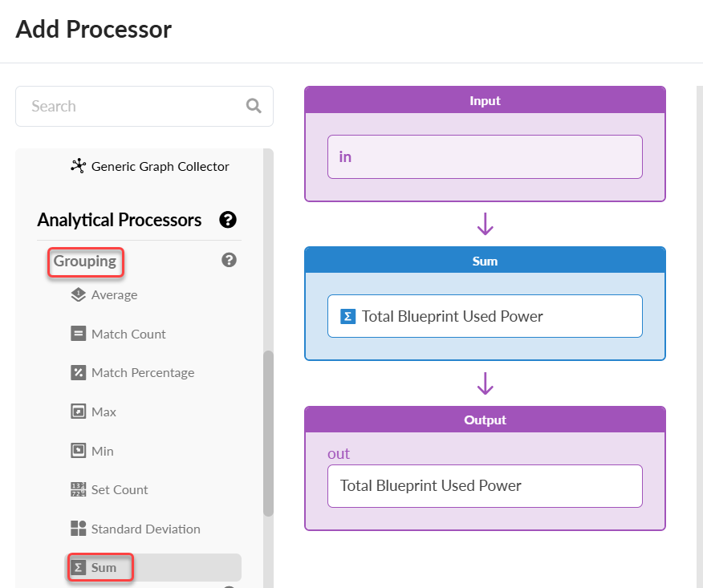The width and height of the screenshot is (703, 588).
Task: Collapse the Analytical Processors section
Action: 119,220
